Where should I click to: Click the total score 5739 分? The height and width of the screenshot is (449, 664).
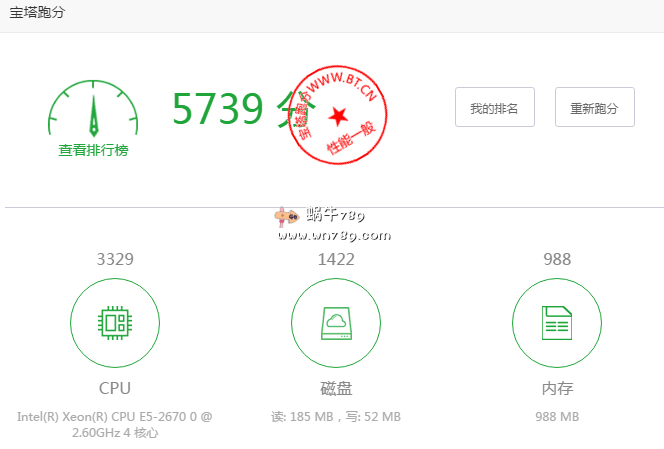243,108
